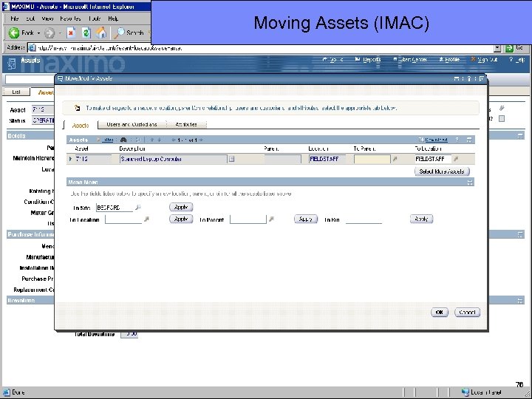
Task: Stop page loading with the red X icon
Action: 71,33
